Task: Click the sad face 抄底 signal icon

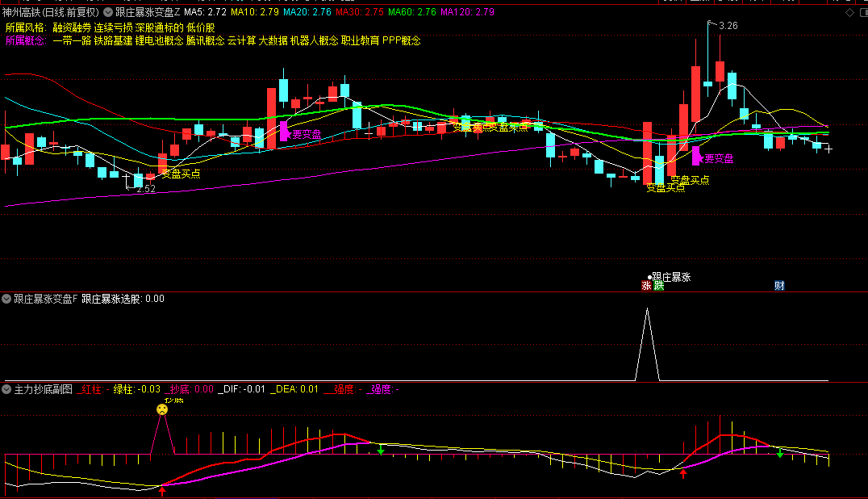Action: [161, 409]
